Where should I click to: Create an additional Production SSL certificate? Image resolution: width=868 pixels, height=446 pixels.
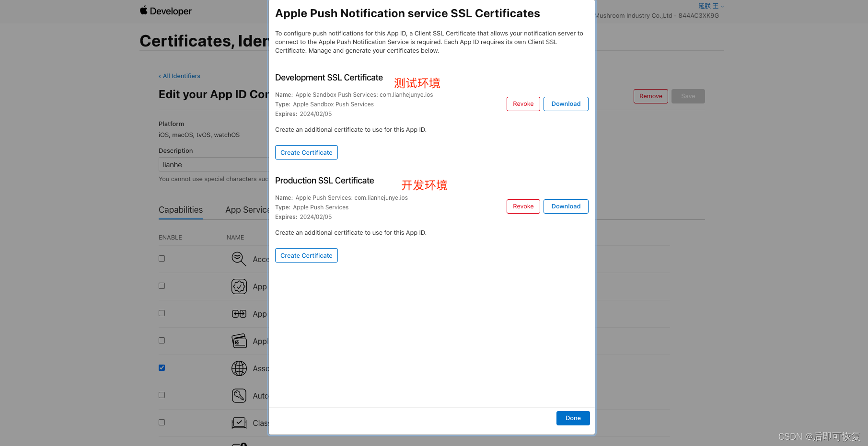(306, 255)
